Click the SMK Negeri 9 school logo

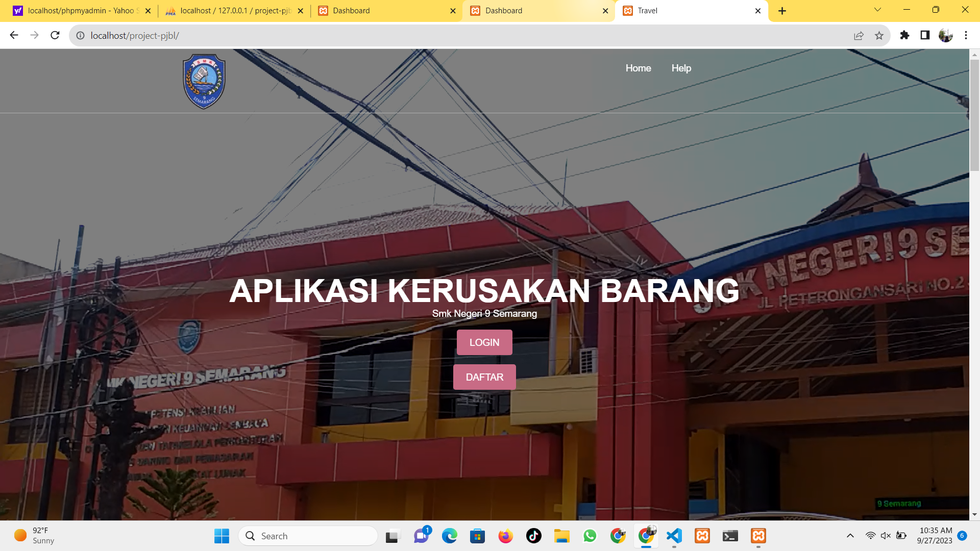tap(204, 81)
